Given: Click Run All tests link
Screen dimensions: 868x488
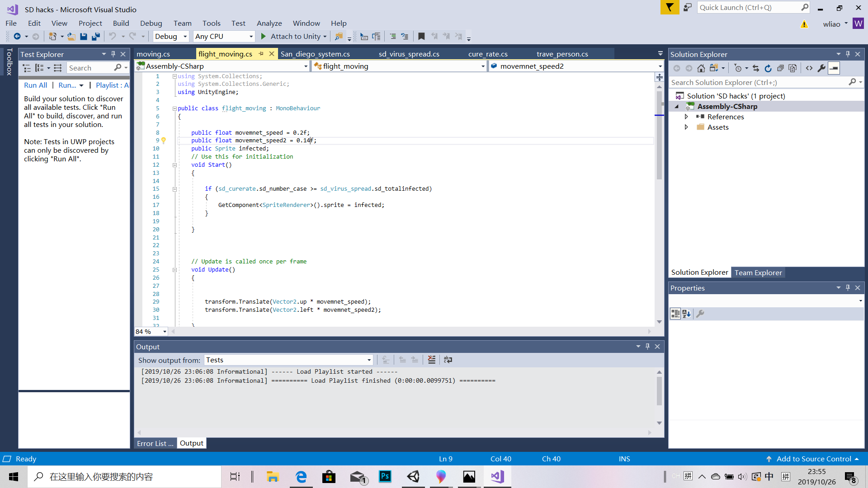Looking at the screenshot, I should coord(35,85).
